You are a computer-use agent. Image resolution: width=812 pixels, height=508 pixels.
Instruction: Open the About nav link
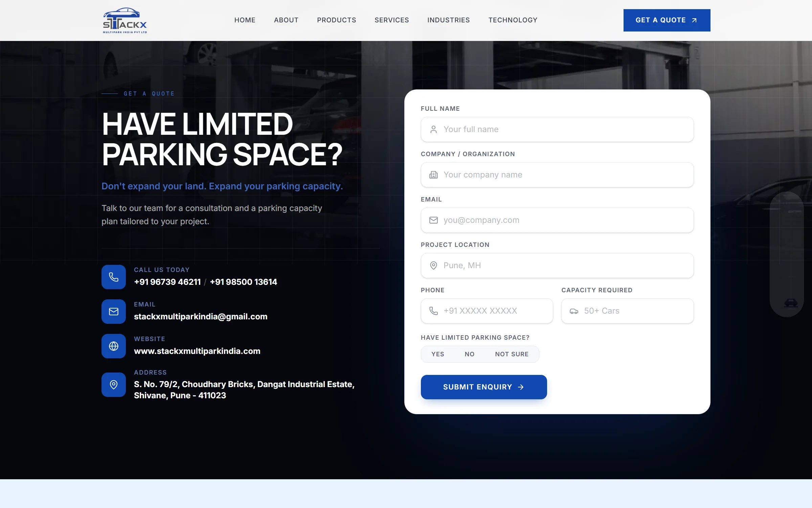[286, 20]
